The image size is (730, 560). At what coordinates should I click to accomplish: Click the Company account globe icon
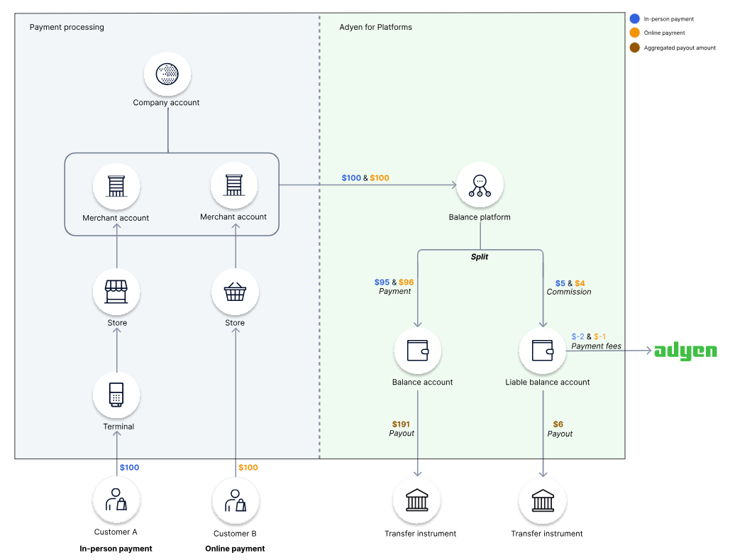(167, 74)
